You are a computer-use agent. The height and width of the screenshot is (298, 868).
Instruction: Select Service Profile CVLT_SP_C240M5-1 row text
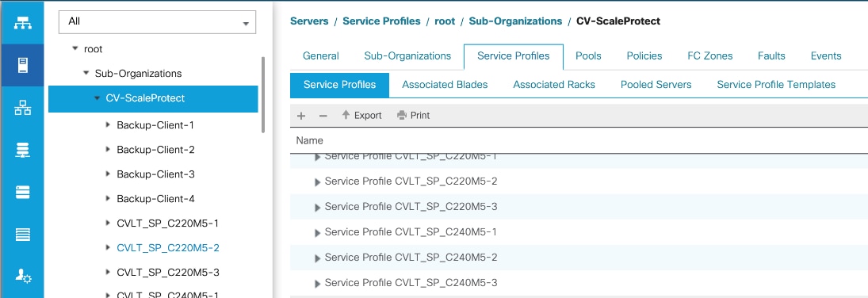click(411, 232)
